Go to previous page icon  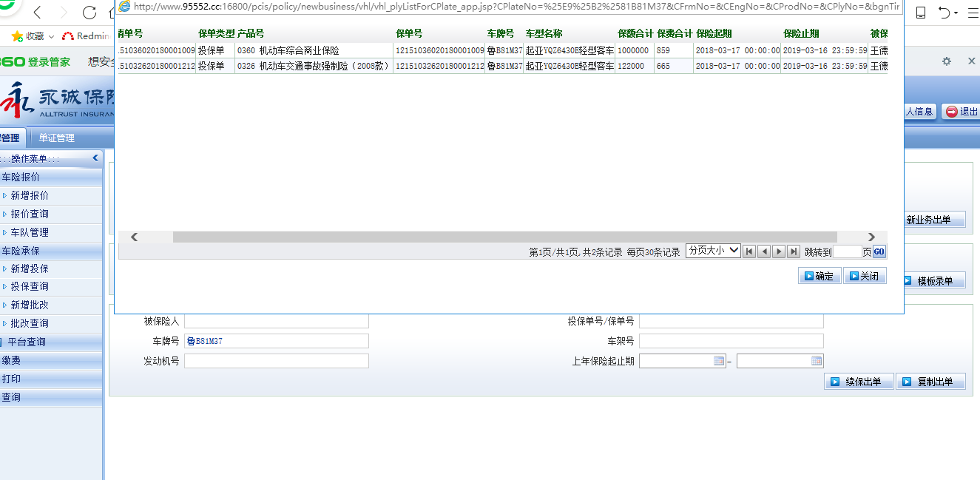coord(764,251)
